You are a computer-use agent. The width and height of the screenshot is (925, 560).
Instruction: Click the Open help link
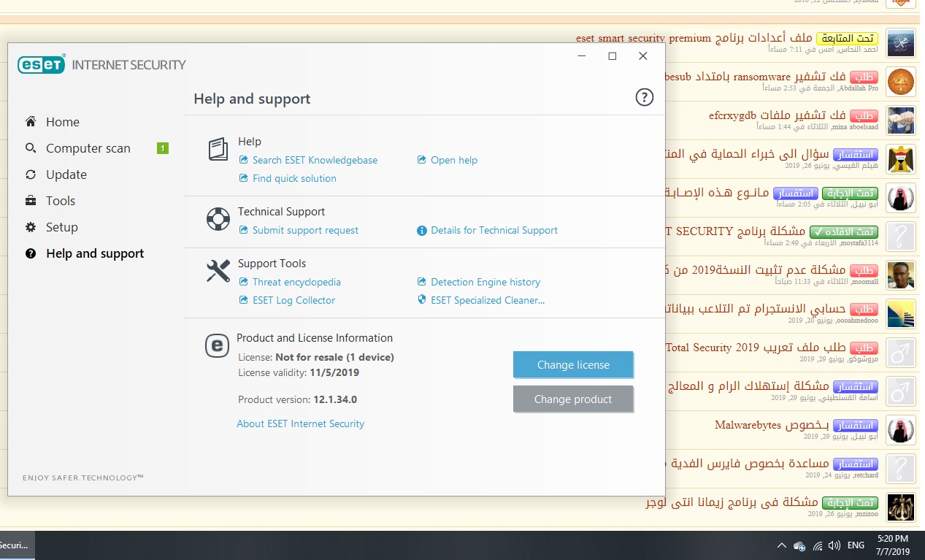pyautogui.click(x=454, y=160)
